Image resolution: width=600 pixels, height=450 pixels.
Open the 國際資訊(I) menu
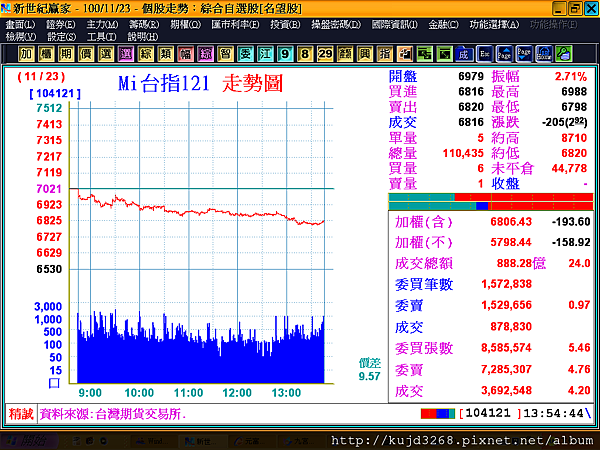point(395,25)
